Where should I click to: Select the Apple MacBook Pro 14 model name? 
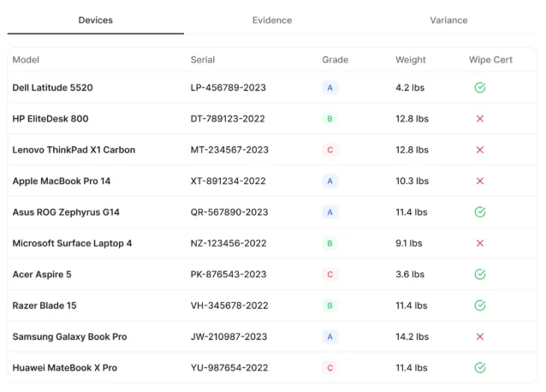62,181
